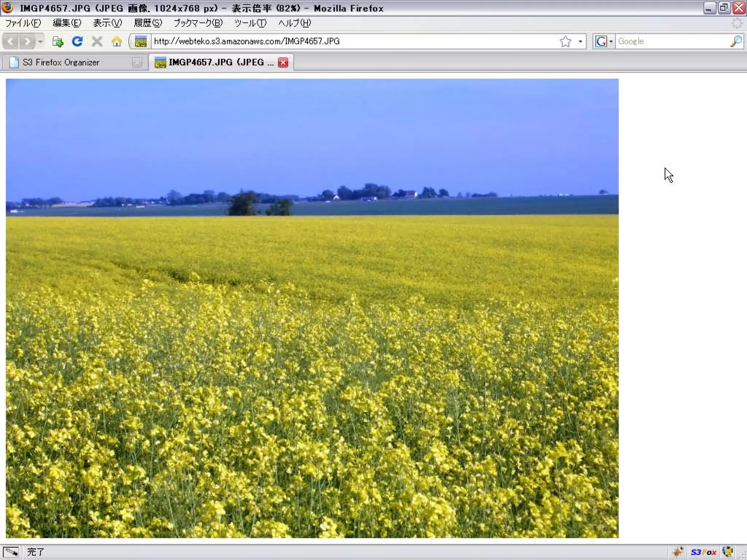Viewport: 747px width, 560px height.
Task: Switch to S3 Firefox Organizer tab
Action: pos(61,62)
